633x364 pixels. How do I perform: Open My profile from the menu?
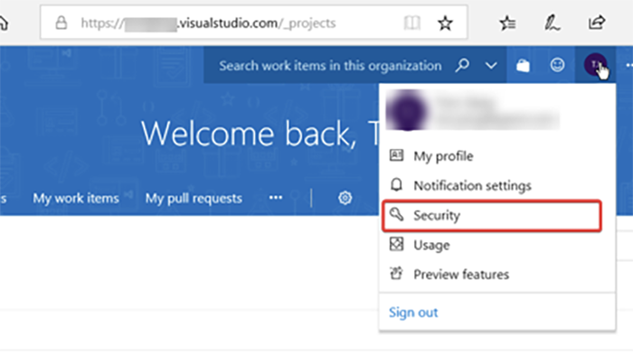pyautogui.click(x=443, y=156)
